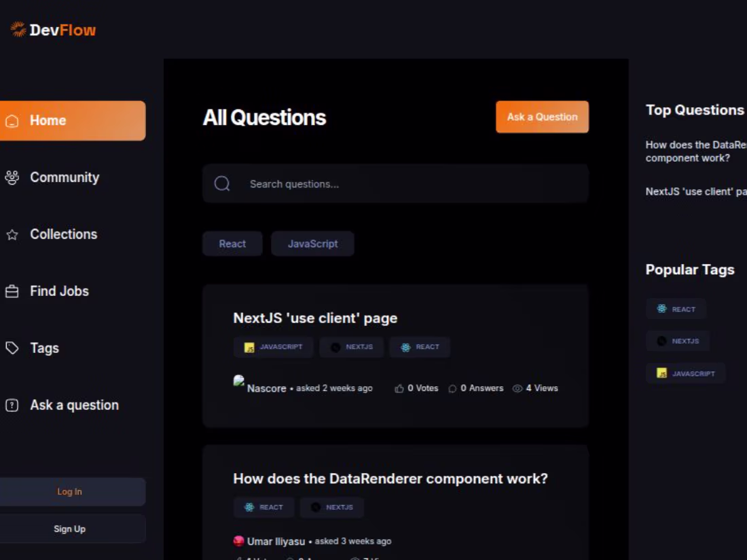Click the Community people icon
This screenshot has width=747, height=560.
click(x=11, y=176)
